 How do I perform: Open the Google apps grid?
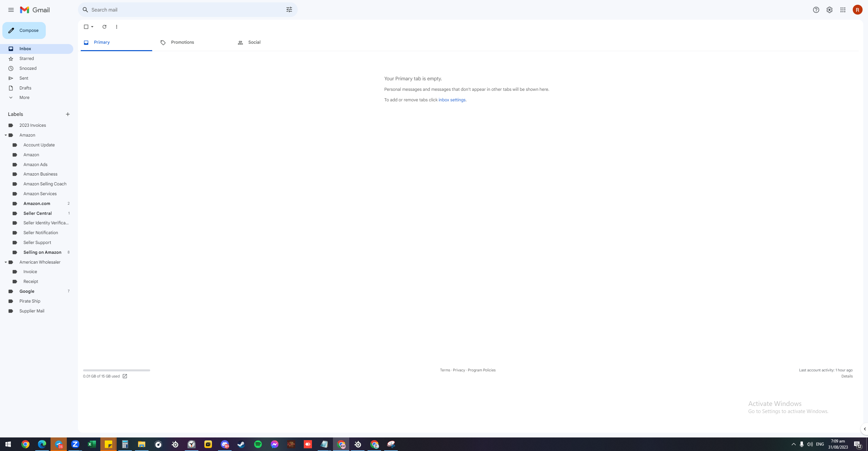click(843, 10)
